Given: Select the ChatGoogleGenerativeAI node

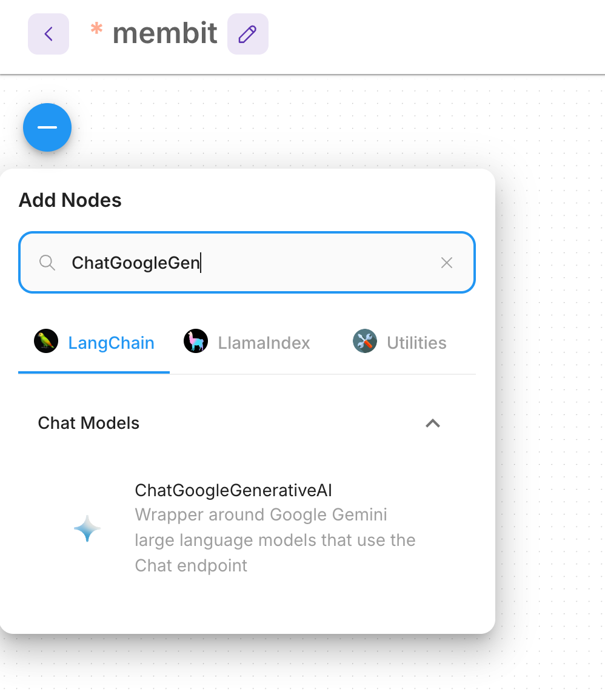Looking at the screenshot, I should coord(233,490).
